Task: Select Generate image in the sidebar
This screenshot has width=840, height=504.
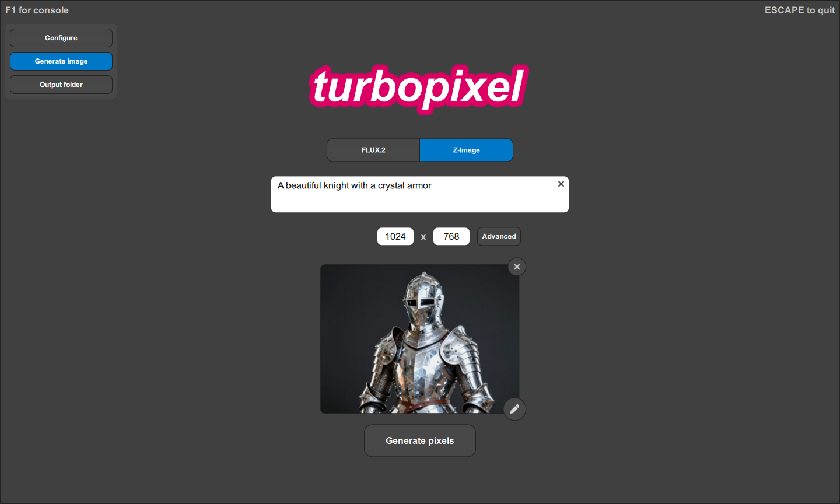Action: [x=61, y=61]
